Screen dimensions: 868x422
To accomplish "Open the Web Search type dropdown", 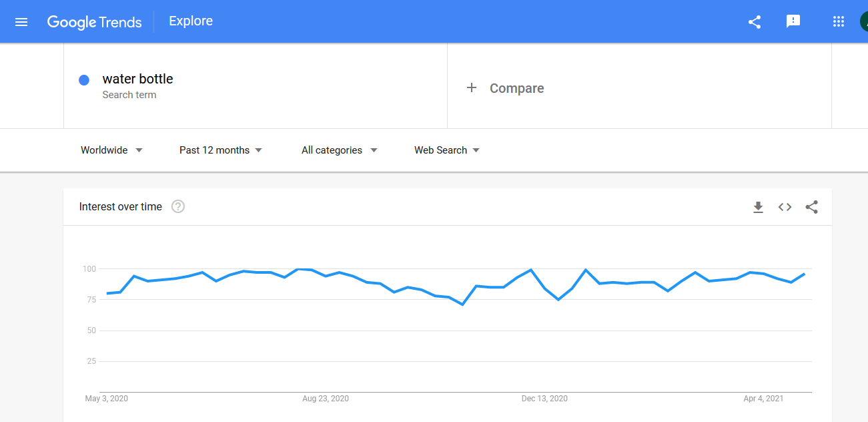I will 447,150.
